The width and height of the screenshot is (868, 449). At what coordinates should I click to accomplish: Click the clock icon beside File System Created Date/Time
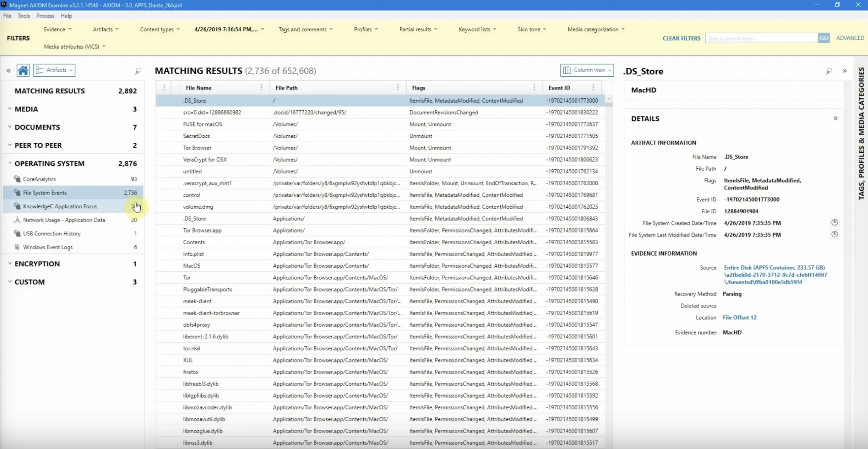[x=835, y=223]
